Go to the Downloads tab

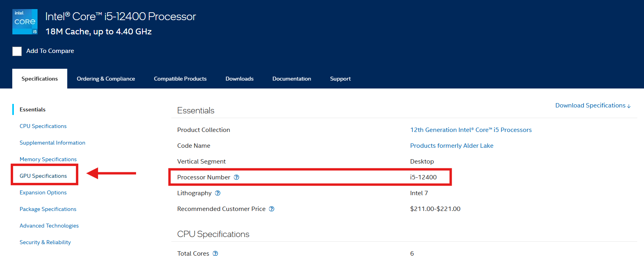[239, 79]
